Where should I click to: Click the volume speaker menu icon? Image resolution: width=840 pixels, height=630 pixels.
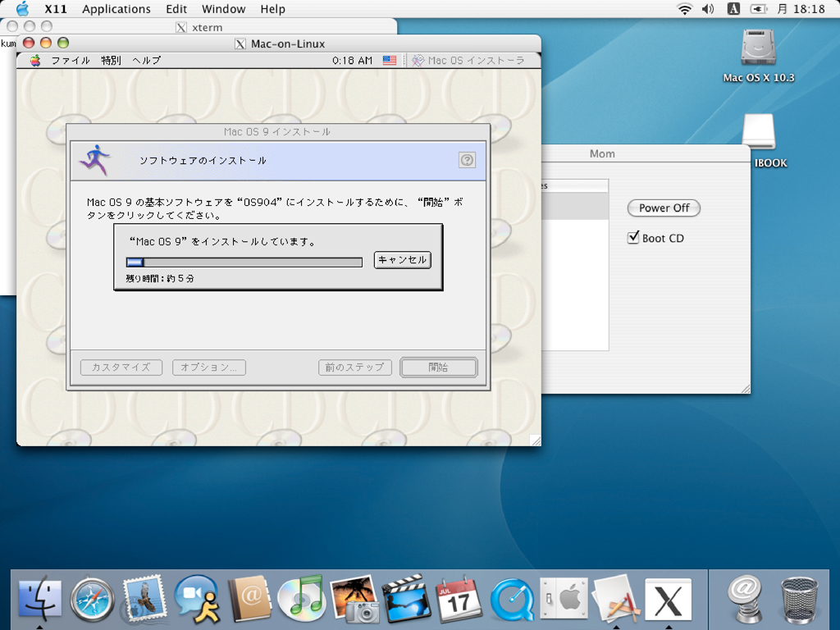708,8
